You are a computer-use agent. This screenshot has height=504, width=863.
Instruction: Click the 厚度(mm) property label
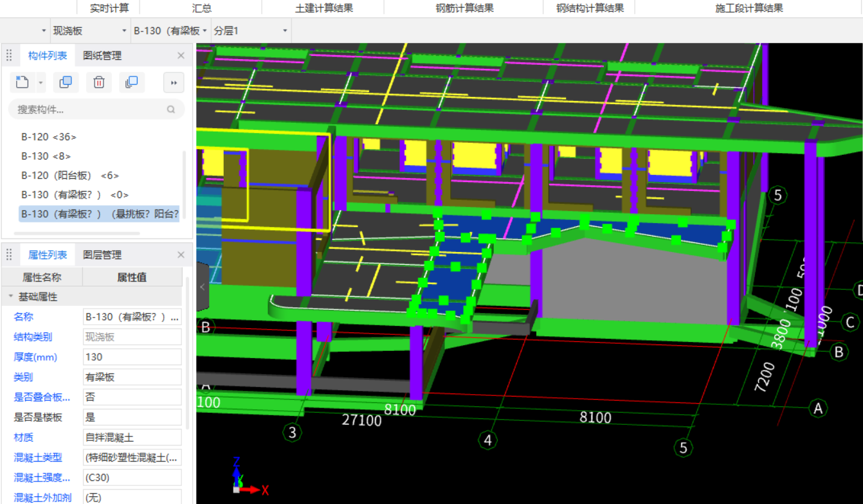(x=35, y=357)
